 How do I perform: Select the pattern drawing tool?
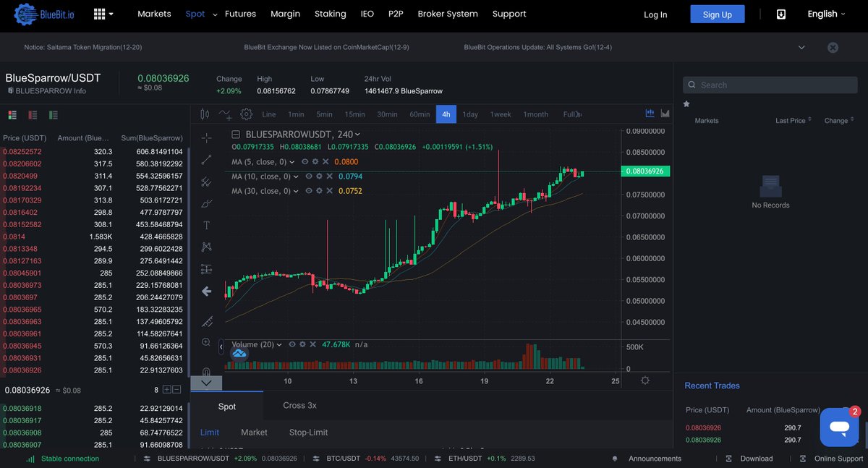tap(206, 247)
